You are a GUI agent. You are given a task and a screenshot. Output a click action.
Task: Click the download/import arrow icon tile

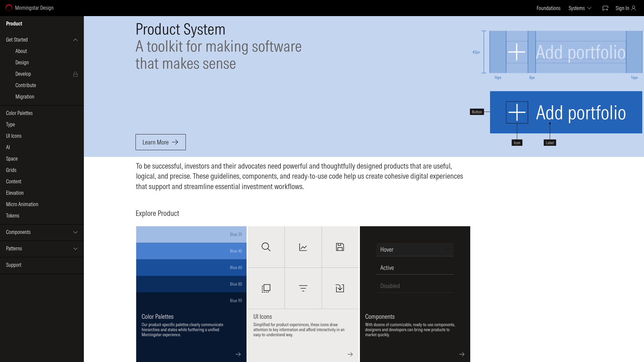(x=340, y=288)
